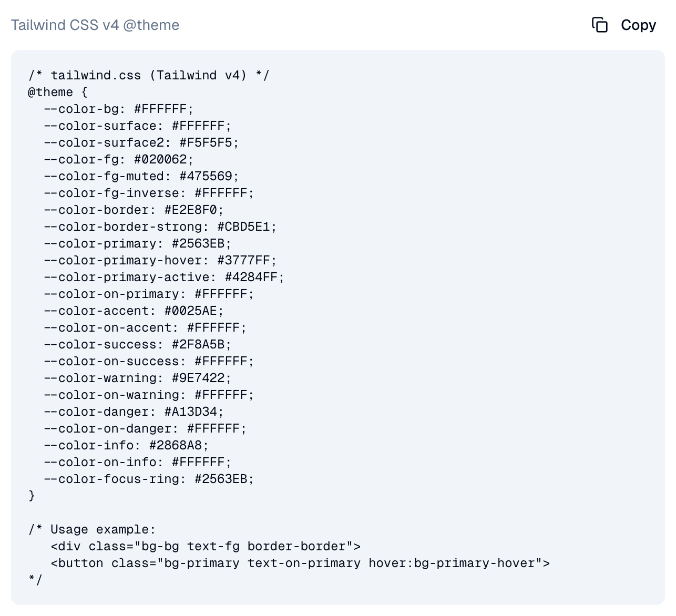Click the --color-fg #020062 line
676x616 pixels.
tap(119, 159)
